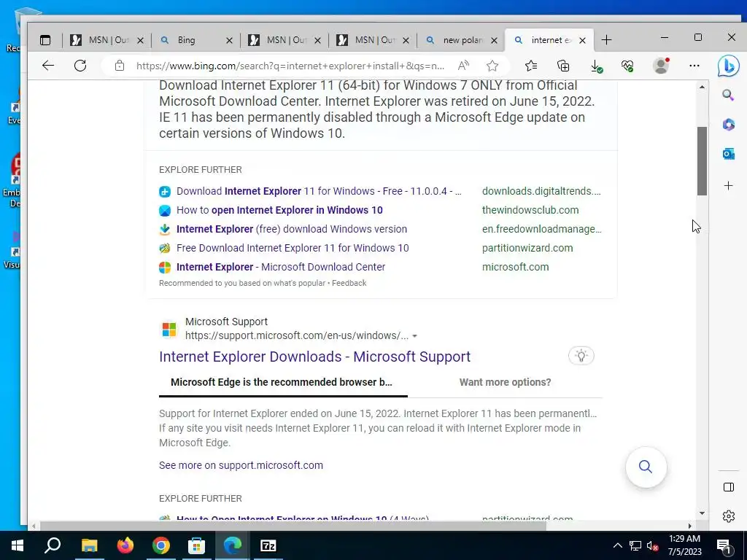Open Read aloud in address bar

pyautogui.click(x=463, y=66)
